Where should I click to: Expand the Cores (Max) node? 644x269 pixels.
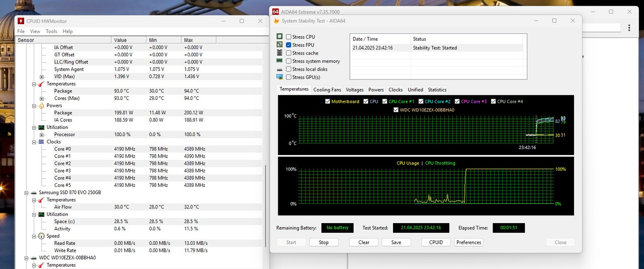[x=41, y=99]
